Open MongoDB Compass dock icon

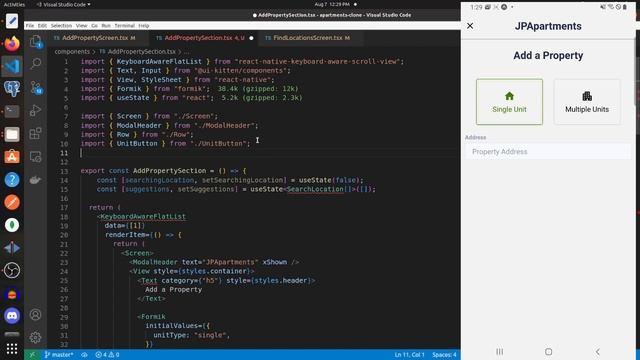(12, 225)
